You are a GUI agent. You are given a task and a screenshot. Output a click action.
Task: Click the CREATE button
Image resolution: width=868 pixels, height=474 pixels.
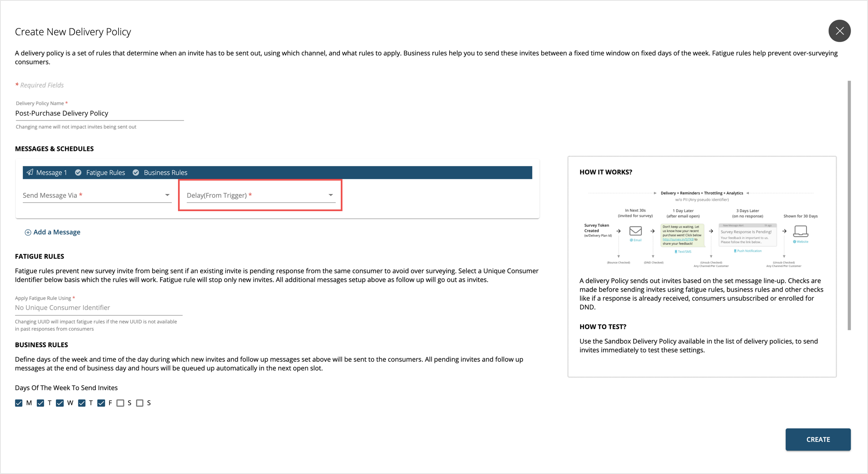[817, 438]
